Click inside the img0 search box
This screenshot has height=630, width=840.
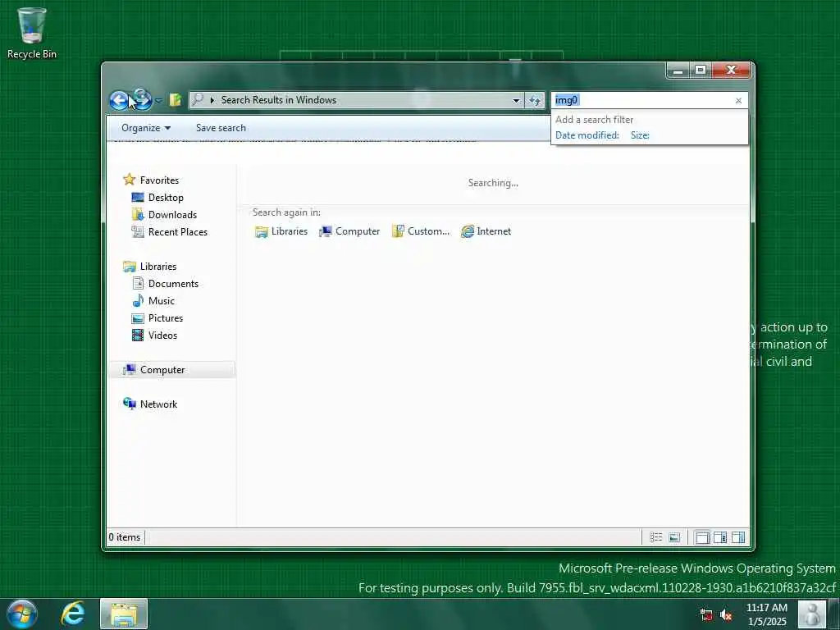tap(641, 100)
